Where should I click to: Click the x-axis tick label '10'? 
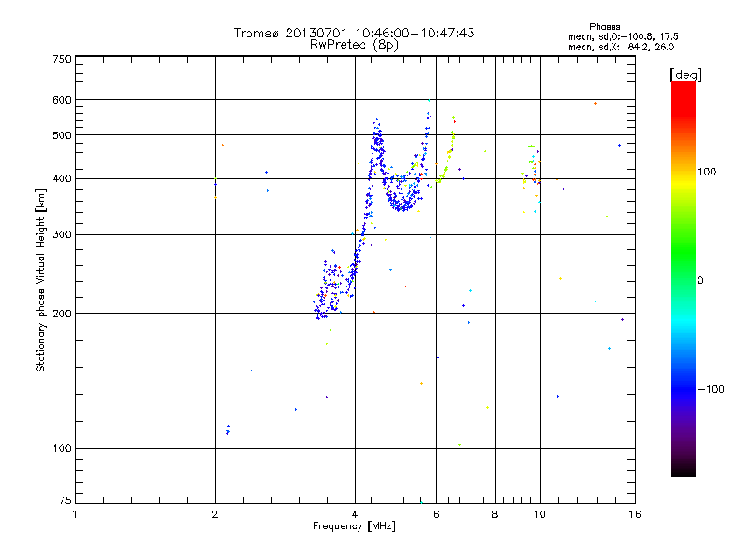[x=540, y=514]
